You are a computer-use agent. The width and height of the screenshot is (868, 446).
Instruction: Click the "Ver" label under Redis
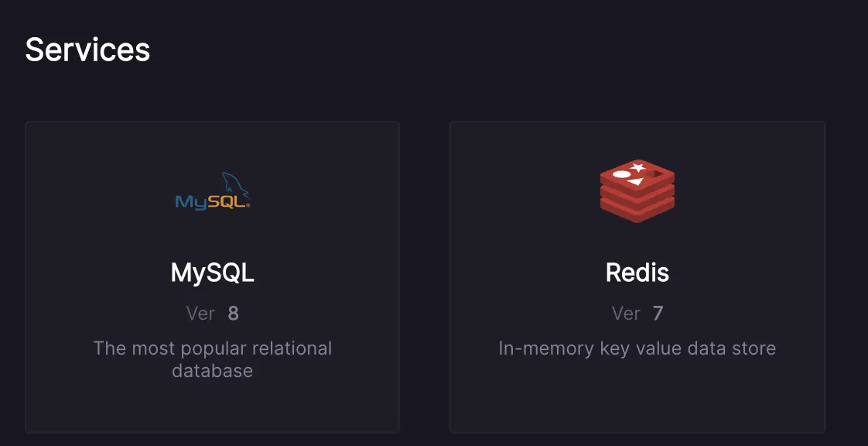point(626,314)
